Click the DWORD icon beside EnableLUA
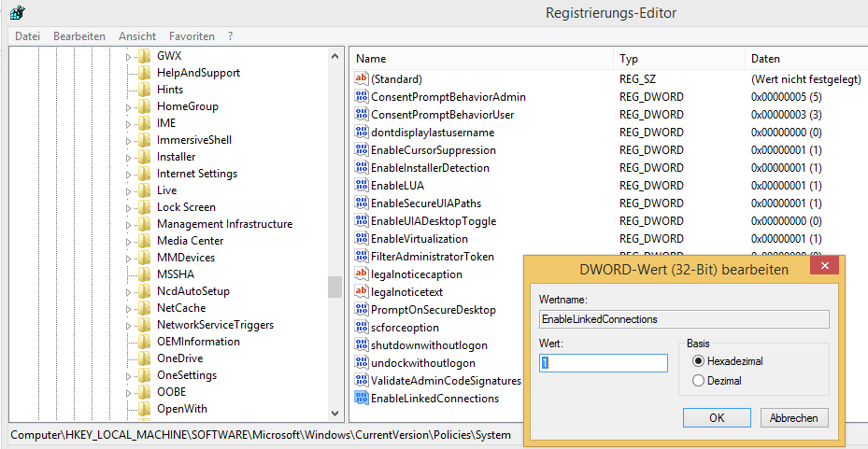The width and height of the screenshot is (868, 449). (x=362, y=185)
